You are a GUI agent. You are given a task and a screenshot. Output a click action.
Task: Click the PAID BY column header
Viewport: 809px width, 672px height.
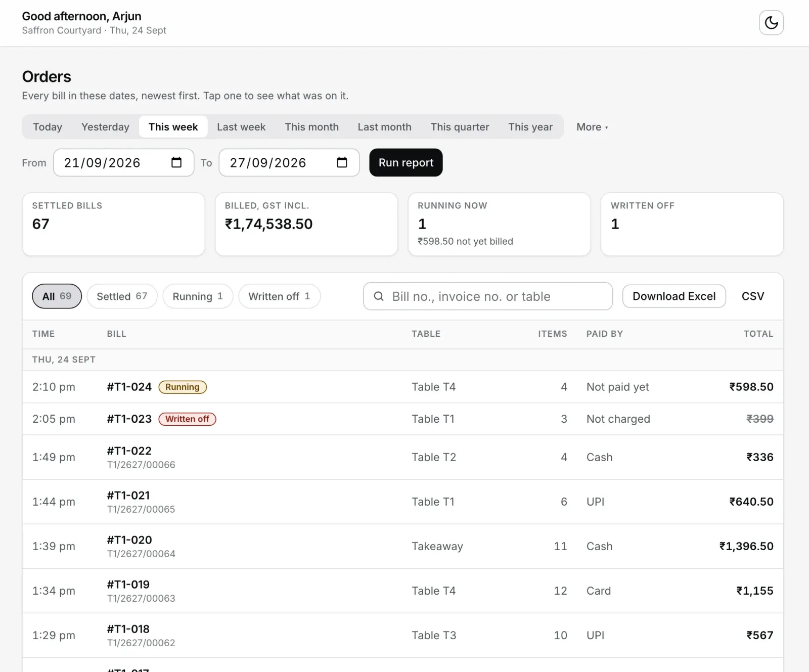click(605, 334)
